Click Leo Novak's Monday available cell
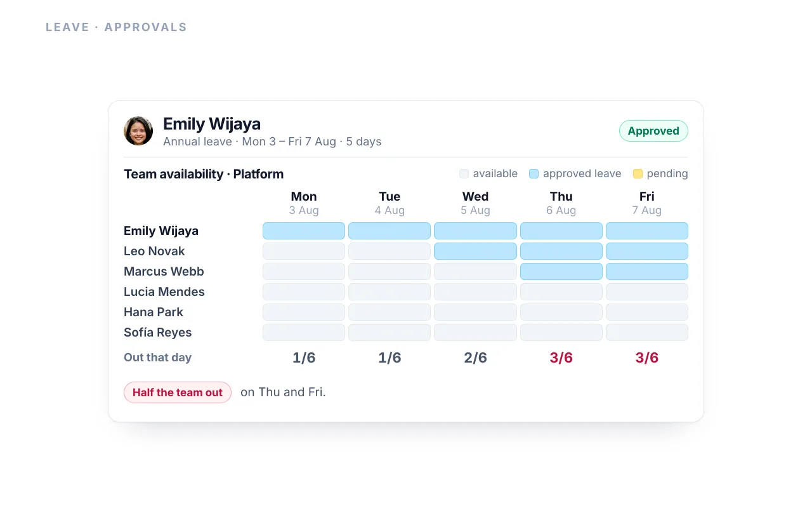 (x=304, y=251)
